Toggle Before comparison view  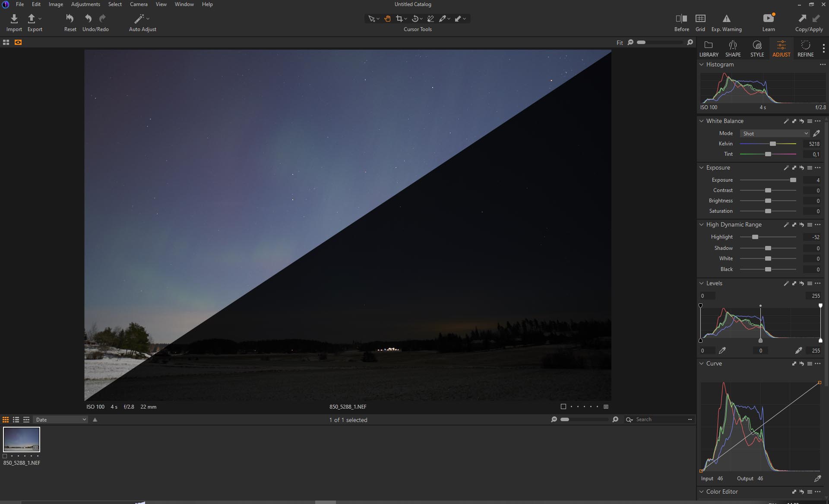pos(681,19)
